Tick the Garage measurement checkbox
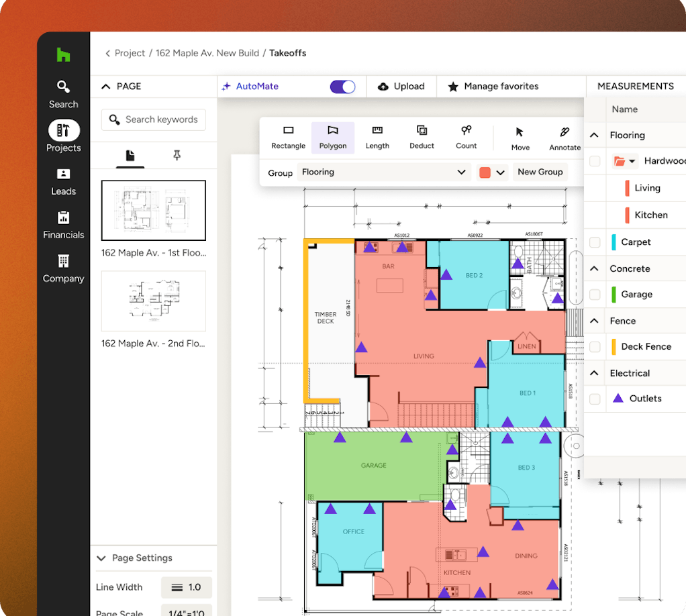Screen dimensions: 686x616 pyautogui.click(x=595, y=295)
